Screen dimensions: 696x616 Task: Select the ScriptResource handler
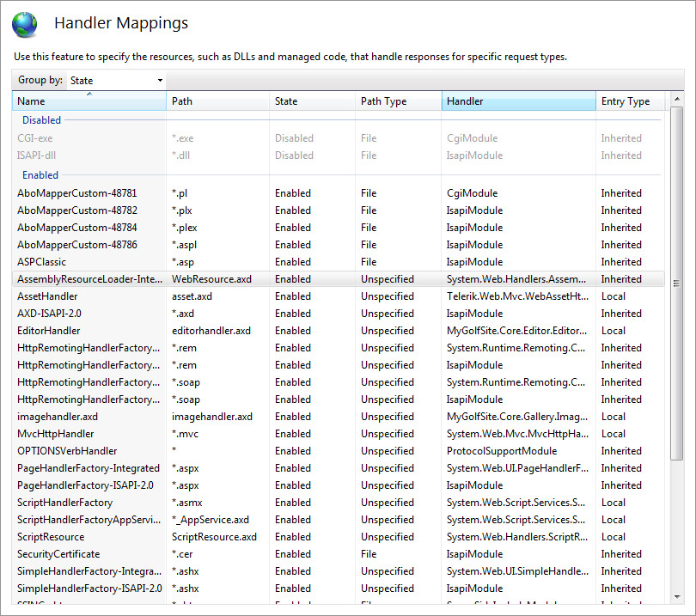click(339, 537)
